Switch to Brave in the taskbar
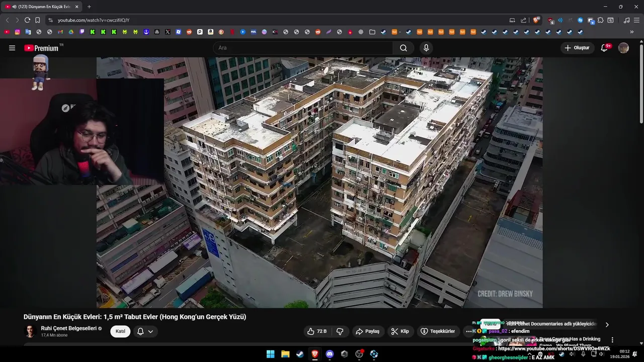This screenshot has width=644, height=362. coord(315,354)
